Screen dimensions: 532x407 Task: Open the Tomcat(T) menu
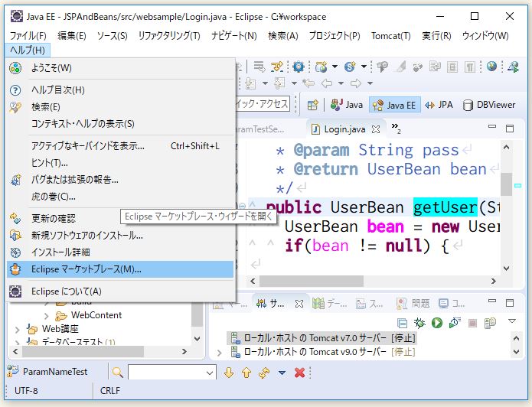coord(391,36)
